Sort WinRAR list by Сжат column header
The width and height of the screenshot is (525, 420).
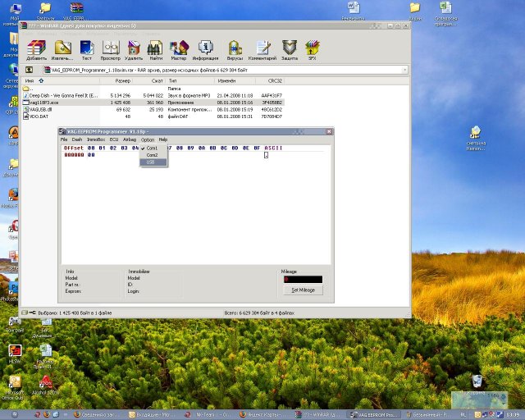pyautogui.click(x=149, y=80)
